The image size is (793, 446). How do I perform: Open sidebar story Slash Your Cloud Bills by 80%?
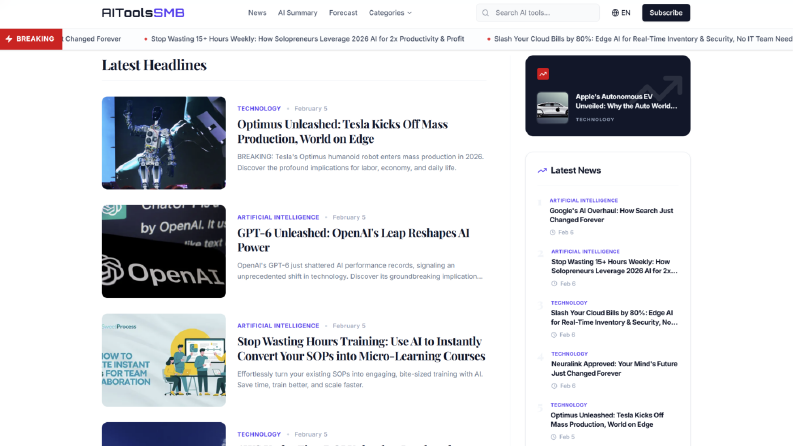click(x=614, y=317)
